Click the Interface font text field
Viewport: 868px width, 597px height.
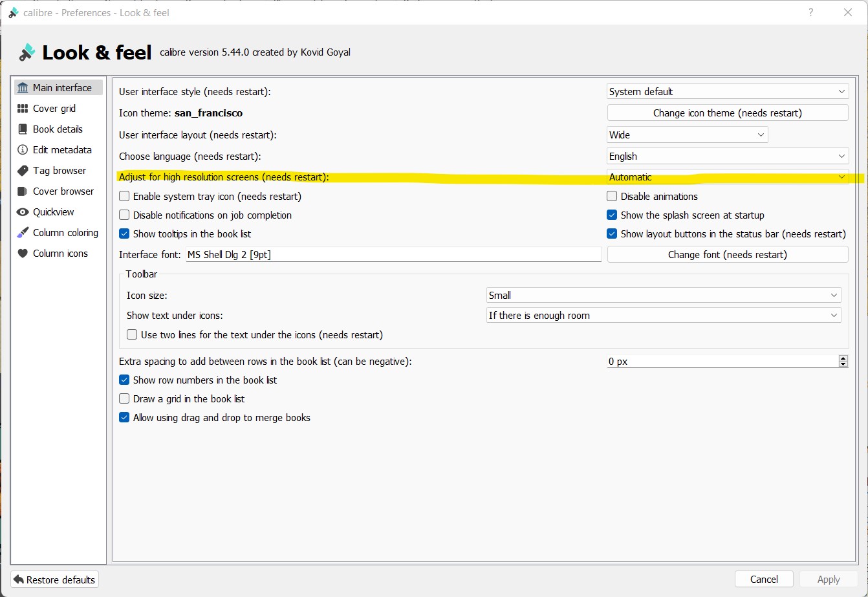coord(393,255)
